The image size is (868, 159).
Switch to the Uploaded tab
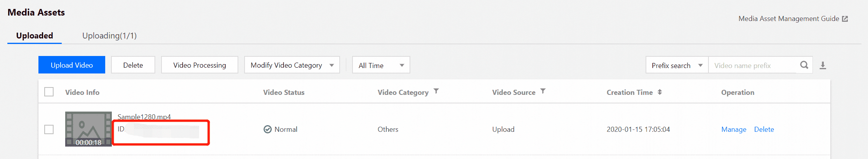35,36
